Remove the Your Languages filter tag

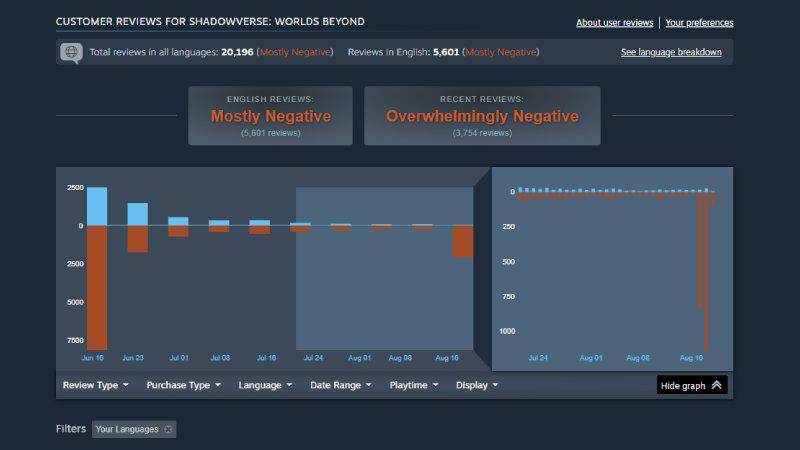(x=168, y=430)
